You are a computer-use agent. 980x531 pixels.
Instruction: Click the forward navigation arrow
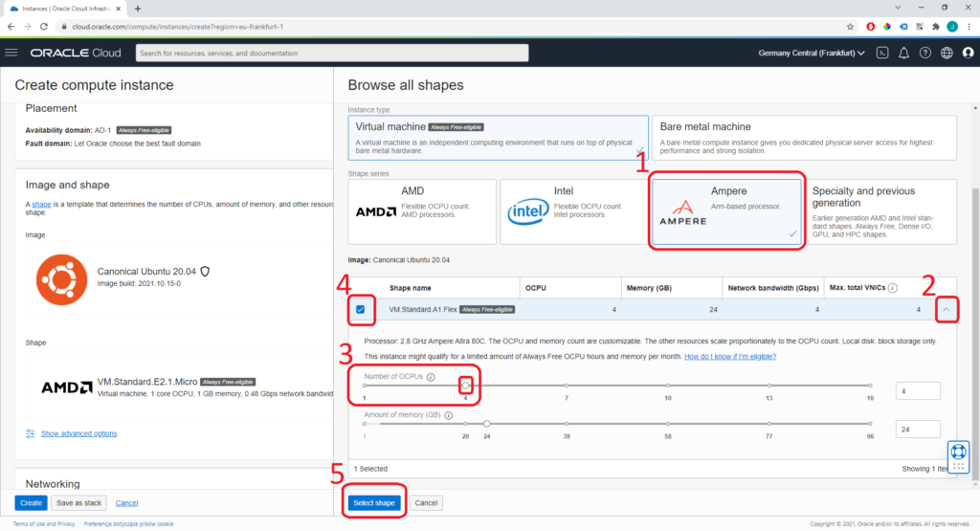(28, 26)
